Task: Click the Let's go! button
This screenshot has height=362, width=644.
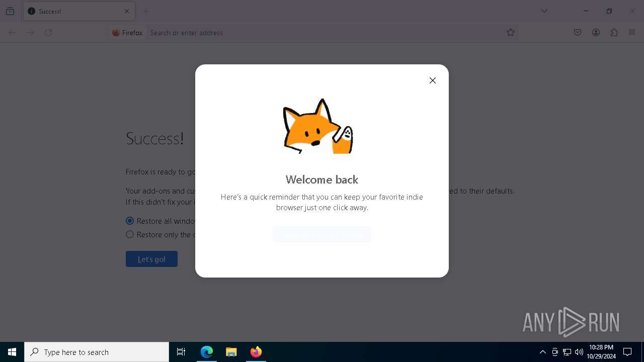Action: (151, 259)
